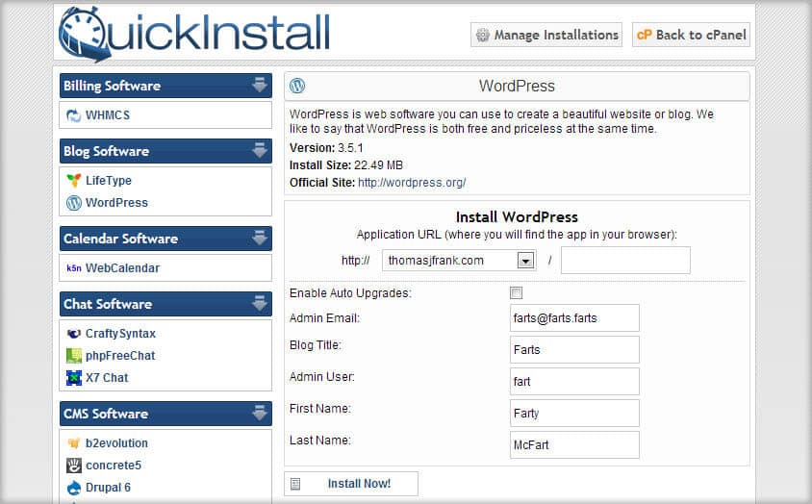This screenshot has height=504, width=812.
Task: Collapse the Chat Software section arrow
Action: pos(260,304)
